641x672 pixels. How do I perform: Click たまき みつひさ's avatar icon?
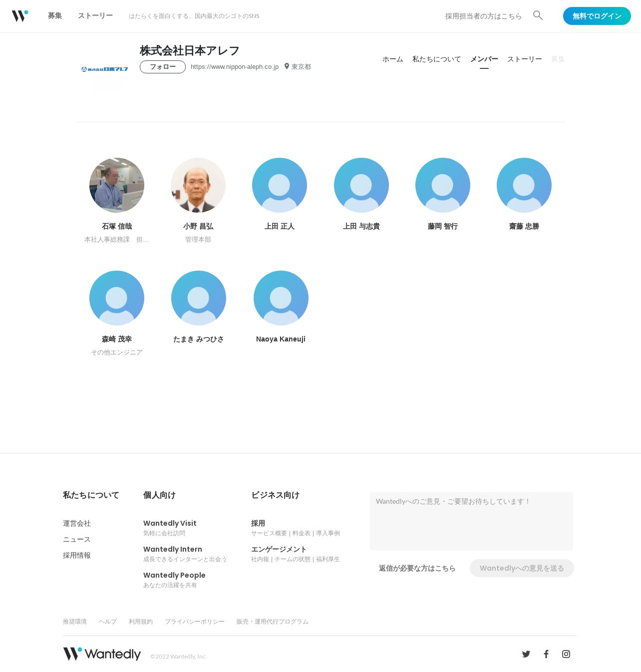click(199, 298)
